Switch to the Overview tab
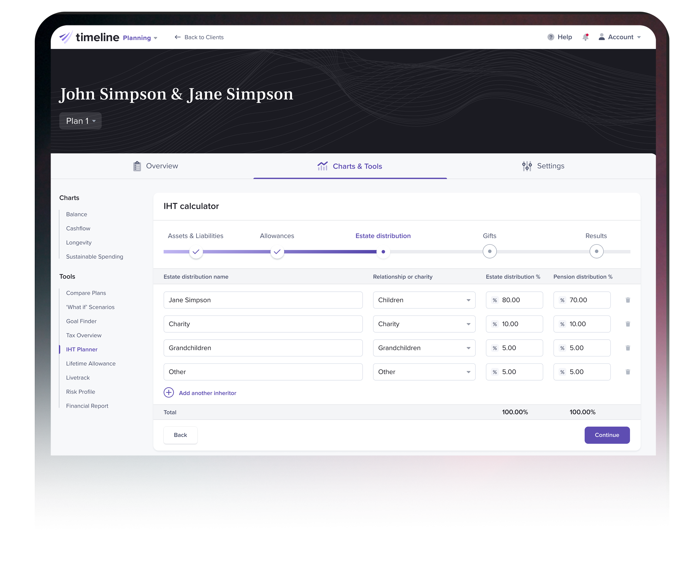700x588 pixels. point(155,166)
